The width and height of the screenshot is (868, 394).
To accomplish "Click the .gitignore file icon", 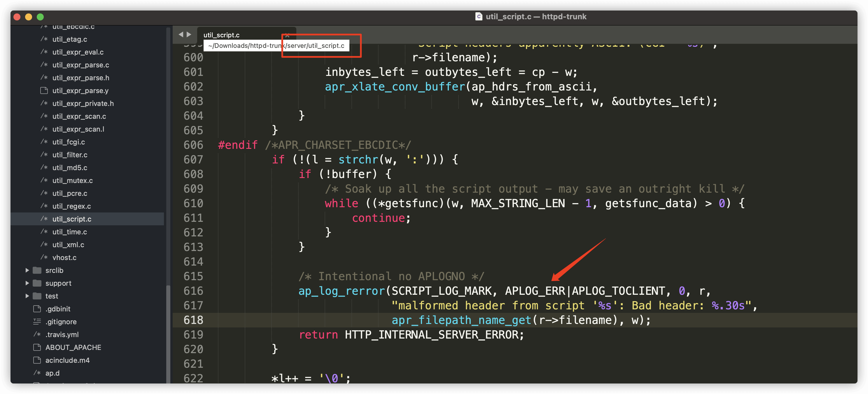I will [x=37, y=322].
